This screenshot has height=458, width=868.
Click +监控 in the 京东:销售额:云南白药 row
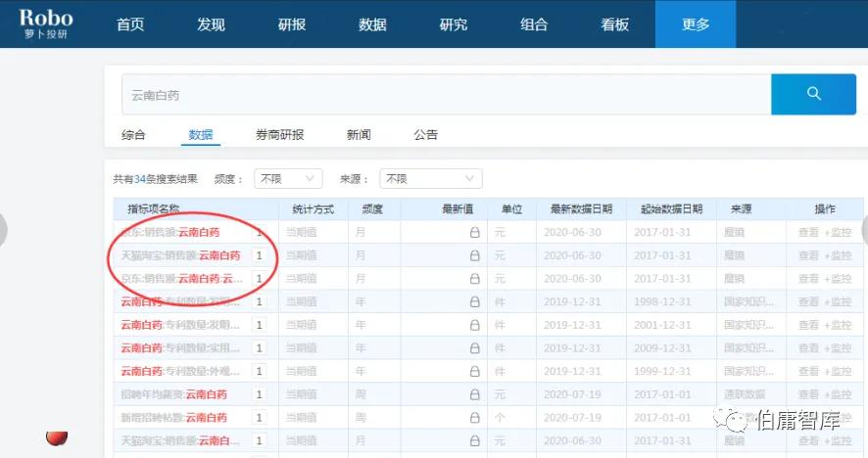pyautogui.click(x=838, y=232)
